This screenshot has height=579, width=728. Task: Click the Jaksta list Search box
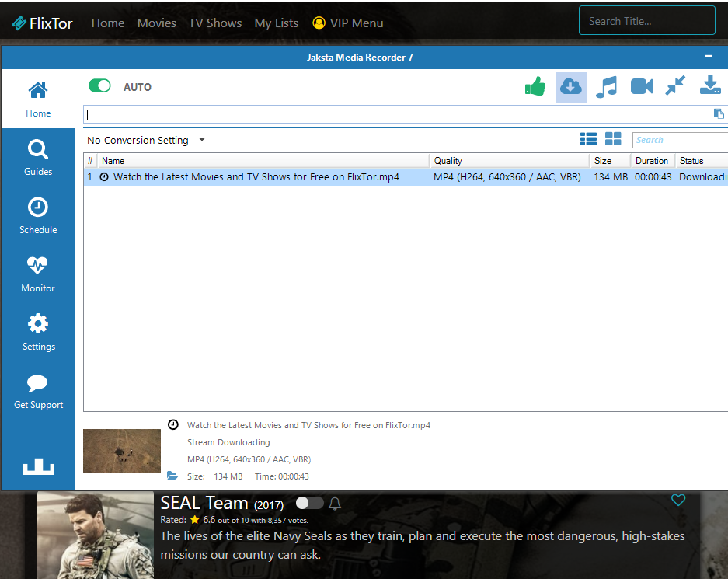[x=680, y=140]
